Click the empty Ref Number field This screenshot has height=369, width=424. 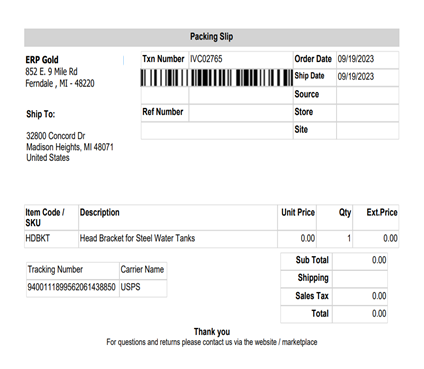(241, 113)
